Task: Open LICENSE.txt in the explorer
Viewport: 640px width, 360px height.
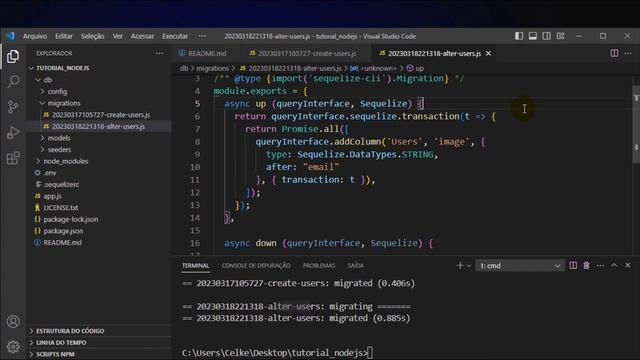Action: tap(99, 208)
